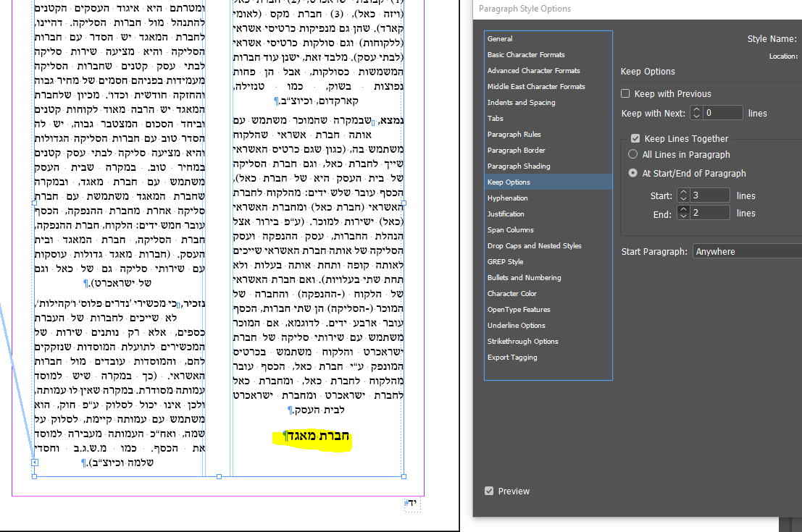Click the Paragraph Style Options title bar
This screenshot has width=802, height=532.
pyautogui.click(x=638, y=9)
